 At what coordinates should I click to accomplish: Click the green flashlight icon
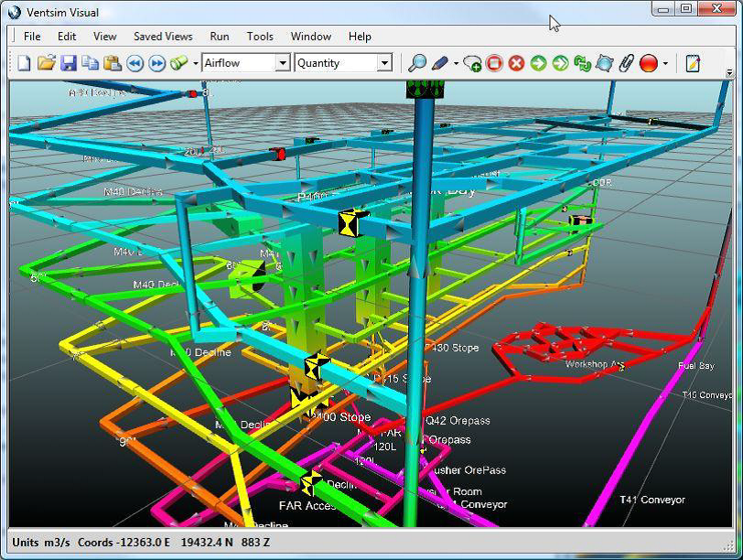179,63
